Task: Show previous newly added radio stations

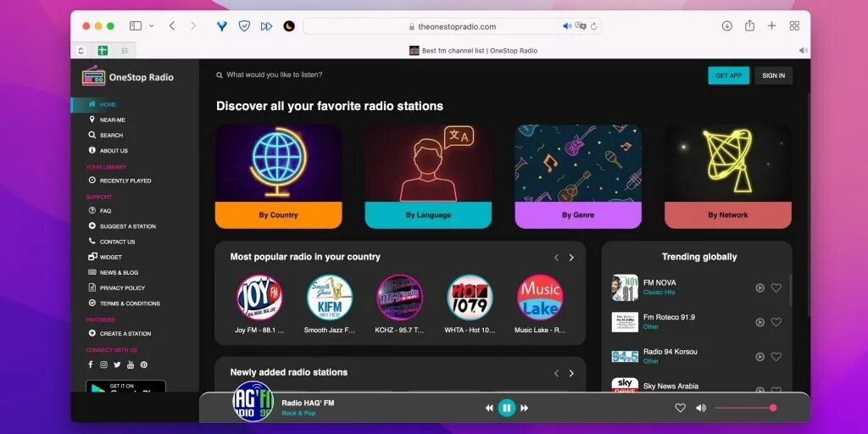Action: (x=556, y=373)
